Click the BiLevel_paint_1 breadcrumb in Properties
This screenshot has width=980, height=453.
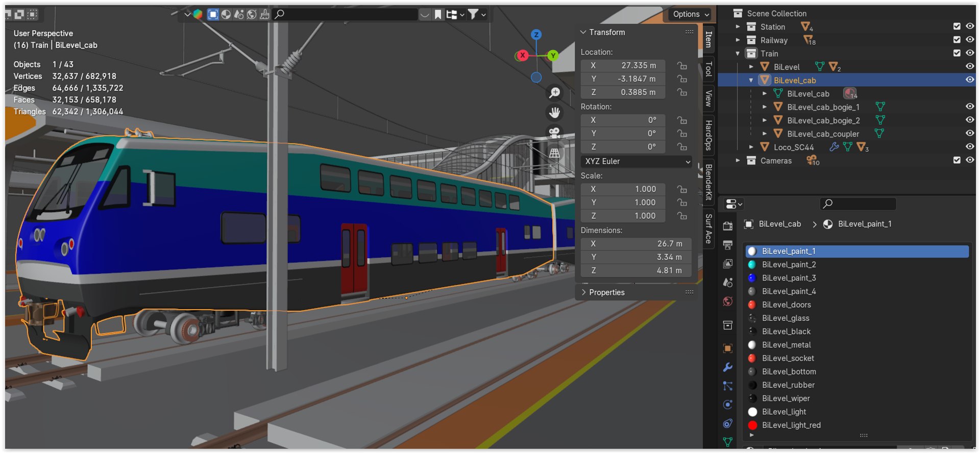(865, 224)
